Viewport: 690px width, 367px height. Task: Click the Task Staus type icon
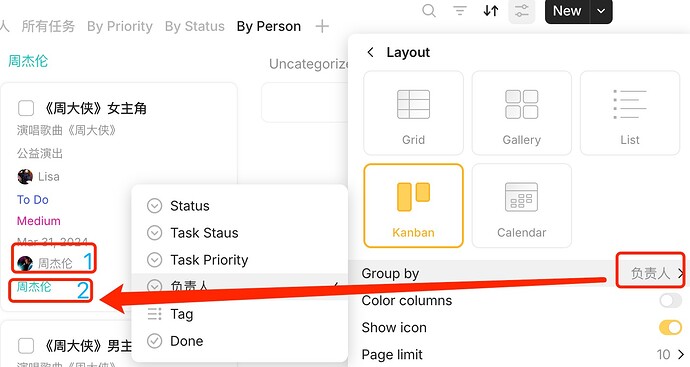154,233
